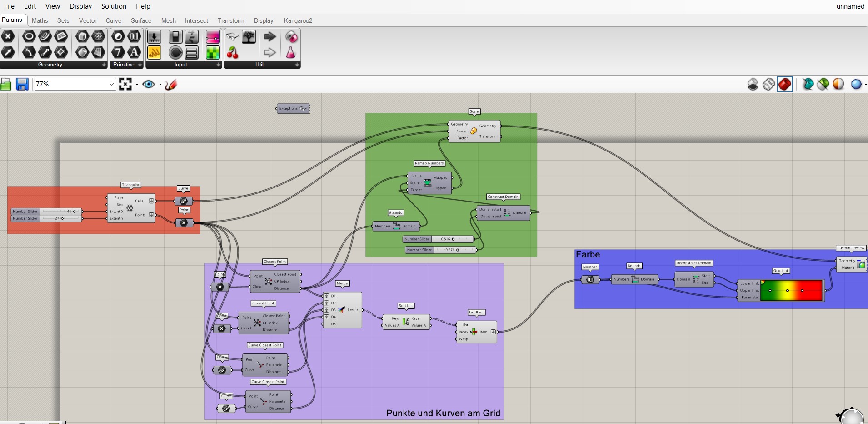Click the Zoom Extents icon in canvas toolbar
The height and width of the screenshot is (424, 868).
click(125, 84)
